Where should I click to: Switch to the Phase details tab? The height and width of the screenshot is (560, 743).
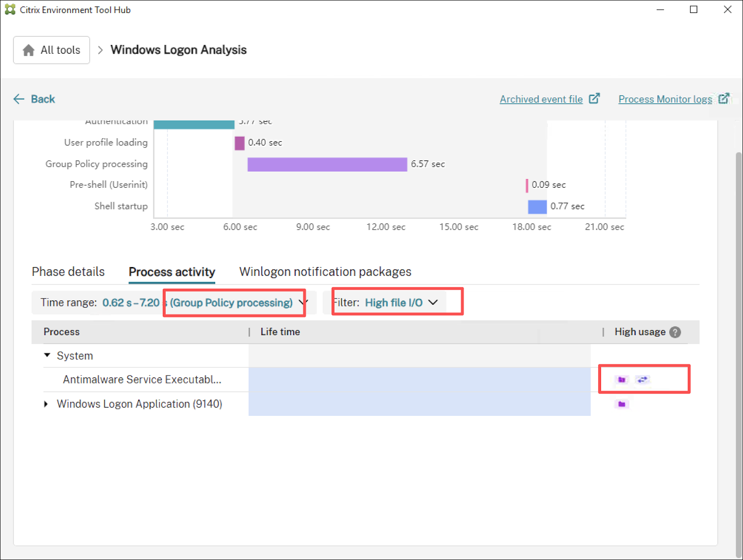pyautogui.click(x=68, y=272)
